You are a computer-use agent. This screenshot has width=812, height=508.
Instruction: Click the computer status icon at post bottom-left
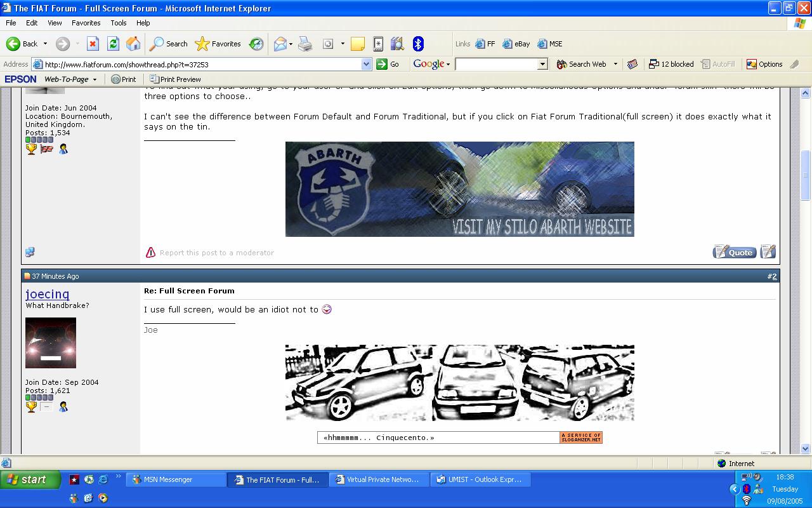[x=30, y=252]
